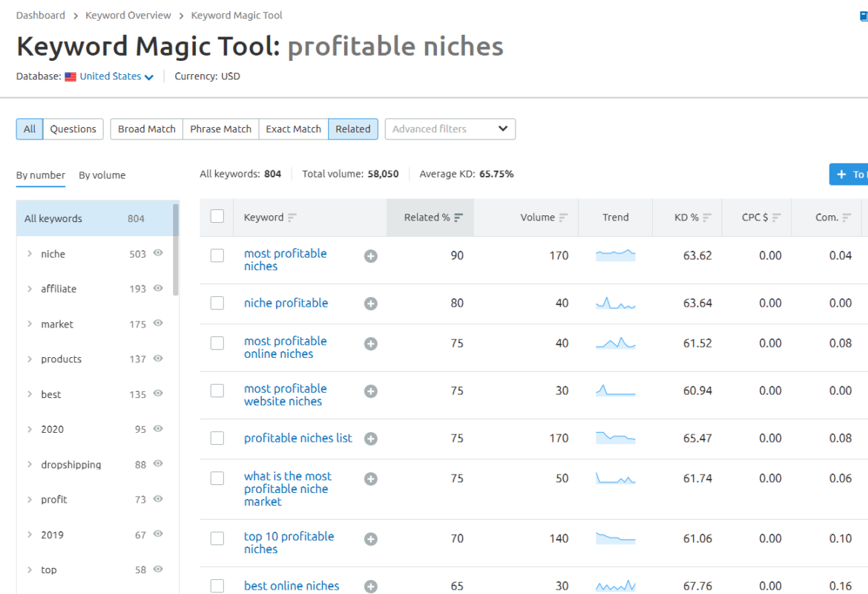
Task: Go to Keyword Overview breadcrumb link
Action: coord(128,15)
